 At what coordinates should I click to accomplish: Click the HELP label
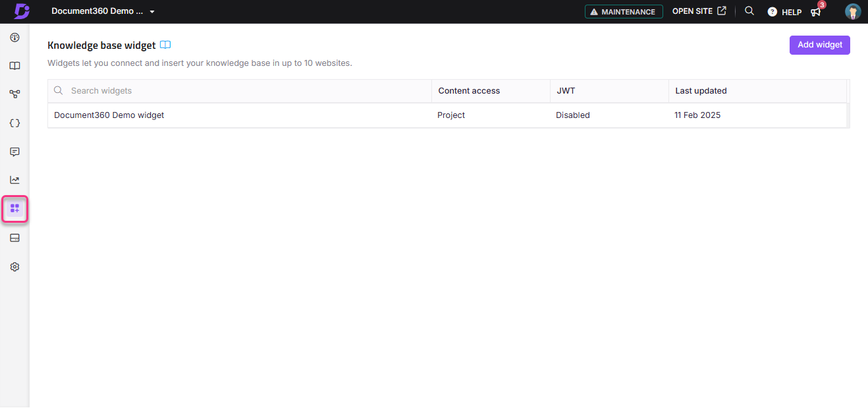coord(792,12)
